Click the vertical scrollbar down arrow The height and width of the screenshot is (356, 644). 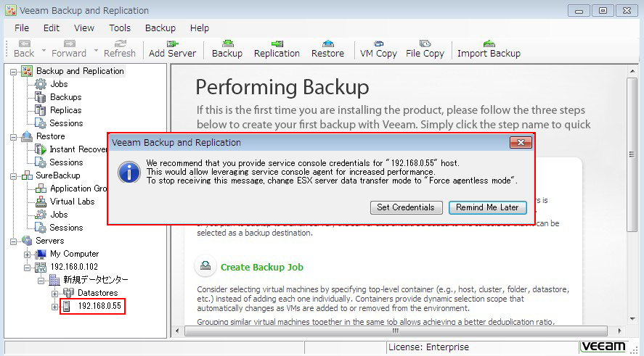point(632,319)
